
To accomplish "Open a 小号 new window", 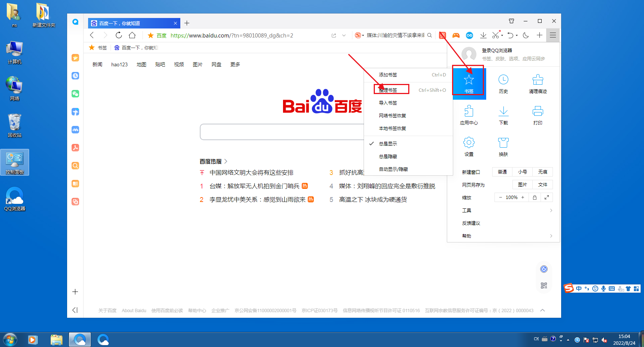I will (523, 172).
